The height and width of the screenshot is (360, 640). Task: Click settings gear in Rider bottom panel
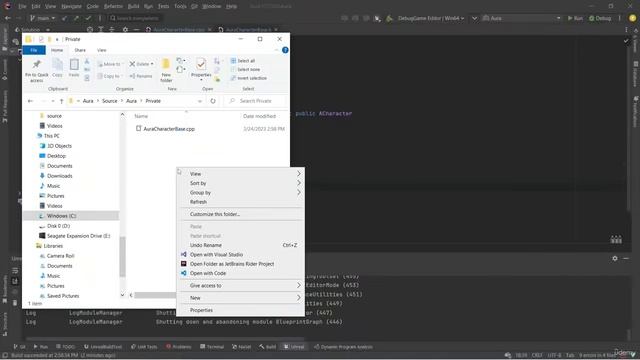(x=615, y=258)
